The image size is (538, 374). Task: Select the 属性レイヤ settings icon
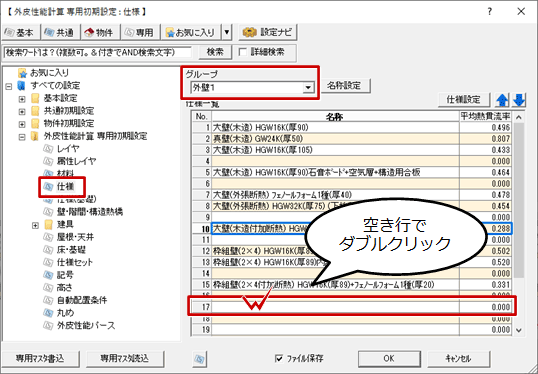(48, 161)
